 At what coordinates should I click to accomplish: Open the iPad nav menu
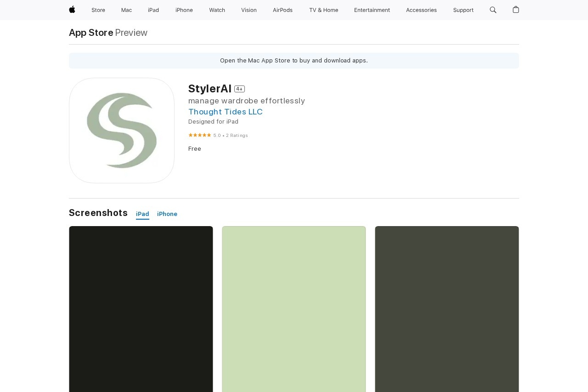153,10
